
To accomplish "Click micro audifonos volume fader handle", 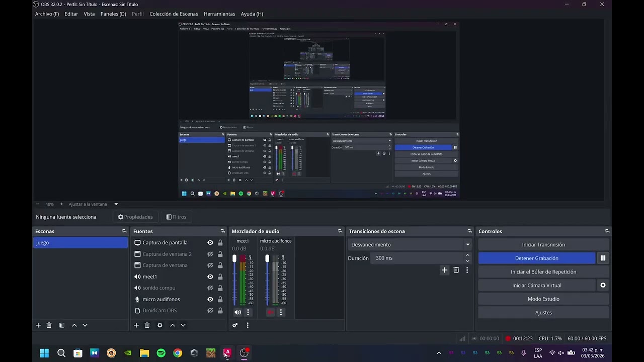I will [x=267, y=258].
